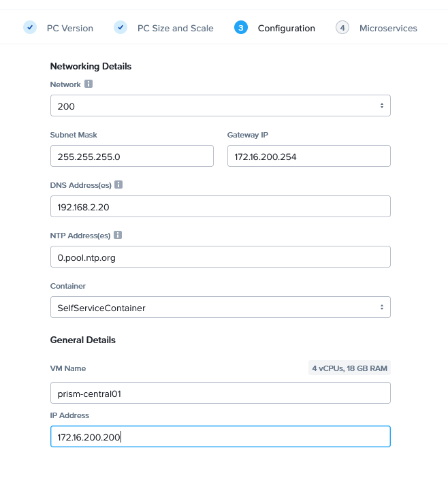
Task: Click the DNS Address(es) text field
Action: [220, 206]
